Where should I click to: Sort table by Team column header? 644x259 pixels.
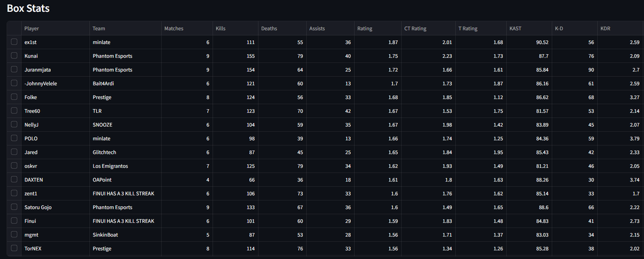125,28
